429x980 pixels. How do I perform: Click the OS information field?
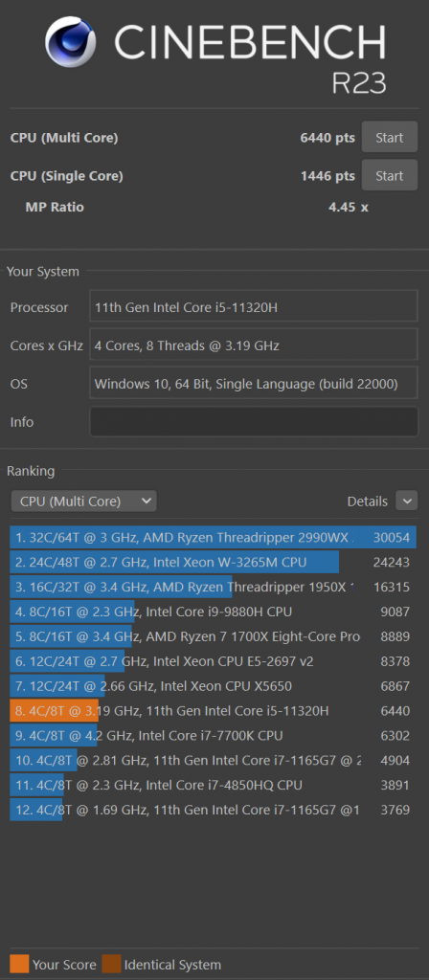tap(254, 384)
